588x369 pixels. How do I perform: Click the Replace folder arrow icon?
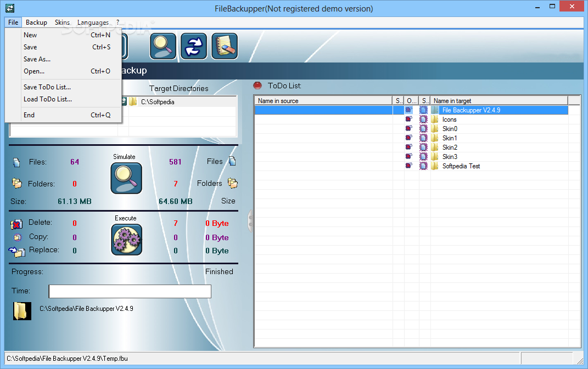[17, 252]
